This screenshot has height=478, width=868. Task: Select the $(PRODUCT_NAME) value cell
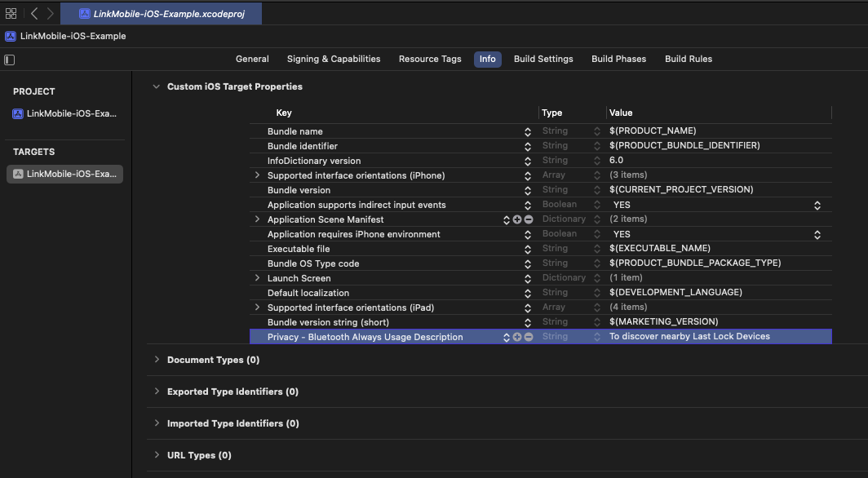point(653,131)
